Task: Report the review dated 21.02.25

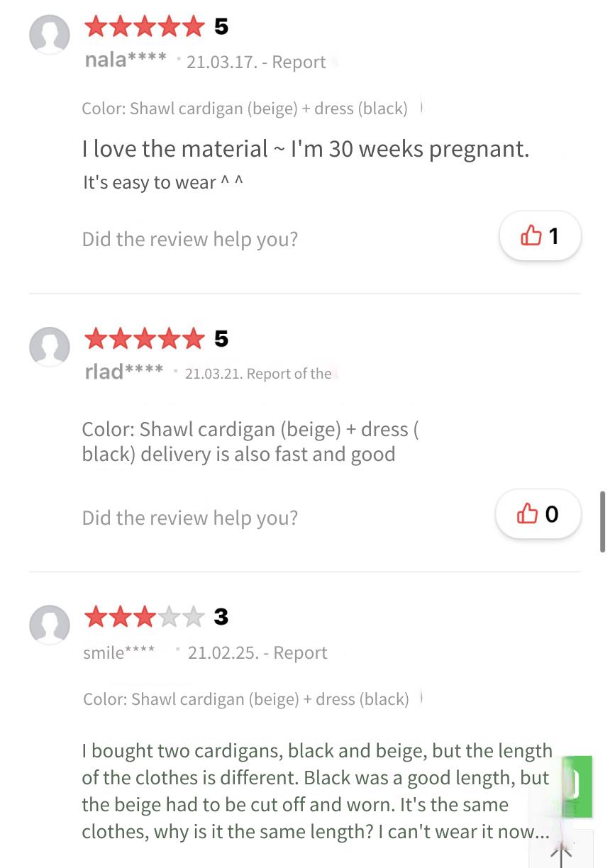Action: pyautogui.click(x=300, y=653)
